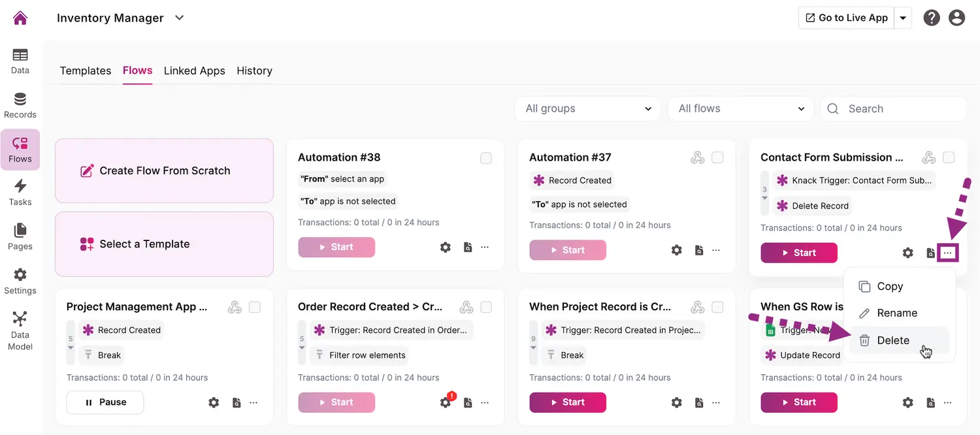
Task: Click into the Search flows field
Action: click(902, 109)
